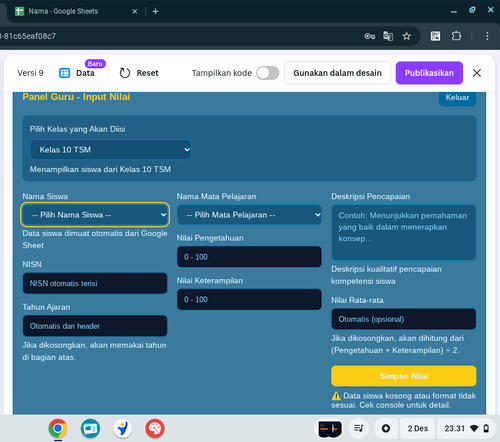Click the Wi-Fi status icon in tray
Image resolution: width=500 pixels, height=442 pixels.
coord(474,428)
